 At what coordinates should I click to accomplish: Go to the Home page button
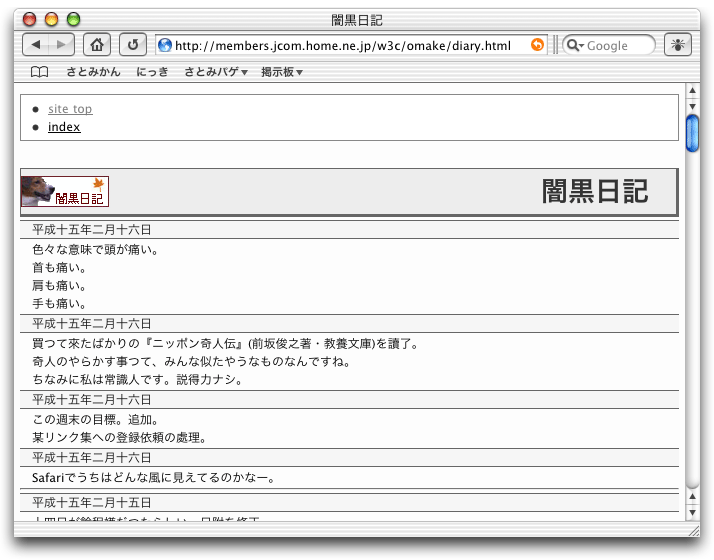[97, 45]
